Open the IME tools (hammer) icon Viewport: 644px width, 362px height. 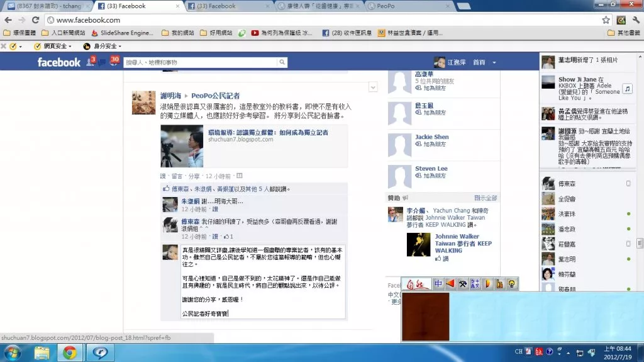tap(462, 284)
